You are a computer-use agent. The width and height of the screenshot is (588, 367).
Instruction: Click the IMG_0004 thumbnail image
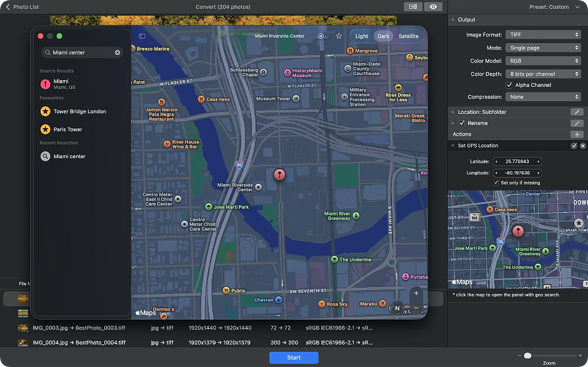23,343
